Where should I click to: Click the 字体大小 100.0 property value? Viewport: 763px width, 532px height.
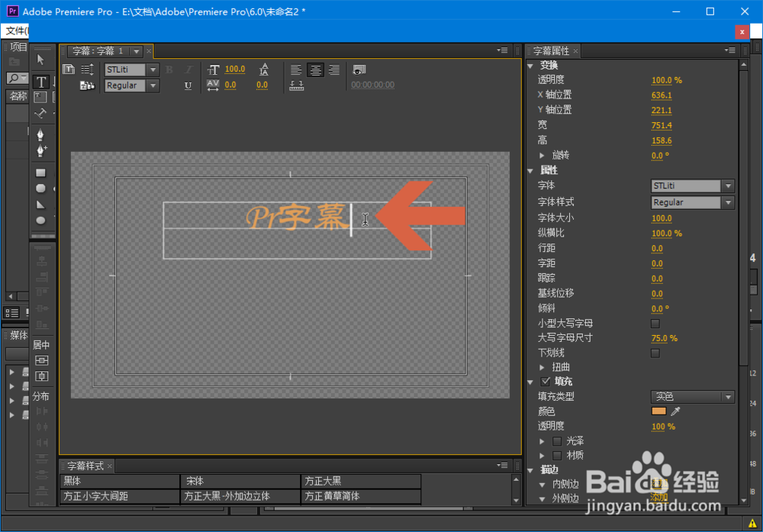(662, 218)
